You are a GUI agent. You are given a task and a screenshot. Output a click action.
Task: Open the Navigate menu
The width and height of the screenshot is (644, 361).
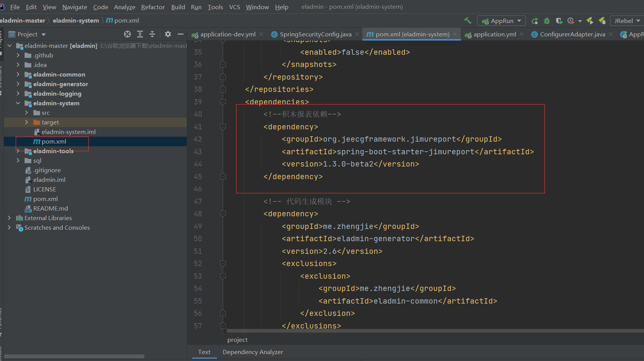(x=75, y=7)
